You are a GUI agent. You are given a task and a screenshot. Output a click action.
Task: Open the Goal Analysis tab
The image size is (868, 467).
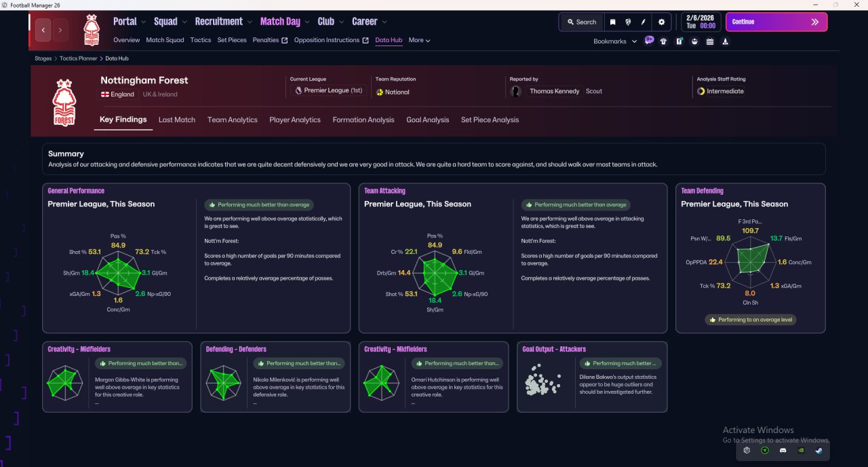pyautogui.click(x=428, y=119)
